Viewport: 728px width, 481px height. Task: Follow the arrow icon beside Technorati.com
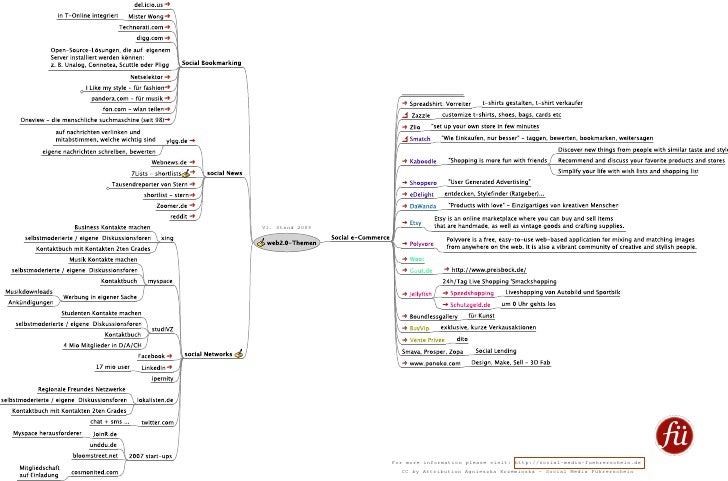click(167, 27)
